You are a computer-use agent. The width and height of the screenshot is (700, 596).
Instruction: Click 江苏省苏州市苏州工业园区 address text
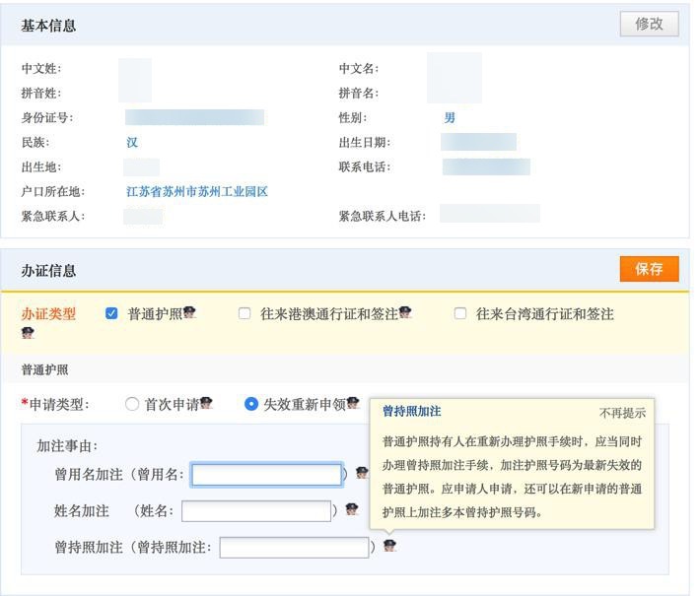pos(197,192)
